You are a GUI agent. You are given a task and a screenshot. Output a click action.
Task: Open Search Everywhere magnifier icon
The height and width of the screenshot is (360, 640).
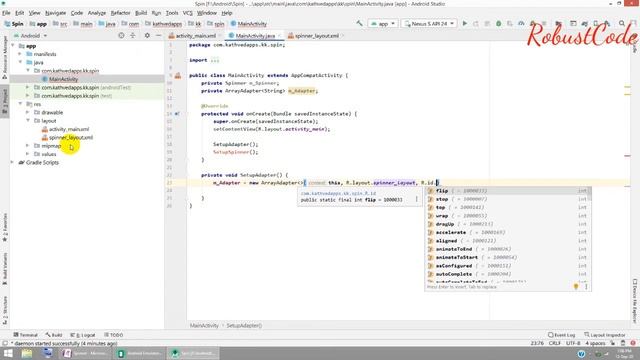[622, 24]
